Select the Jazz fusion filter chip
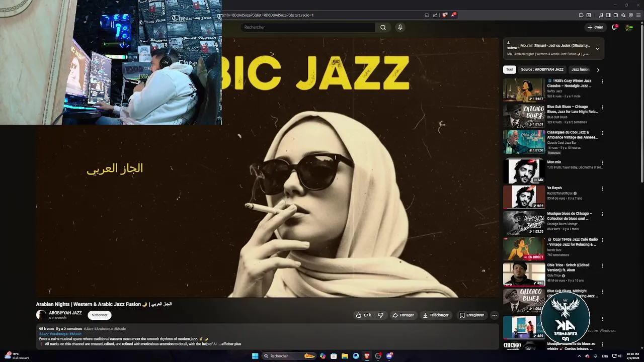The height and width of the screenshot is (362, 644). [x=580, y=69]
